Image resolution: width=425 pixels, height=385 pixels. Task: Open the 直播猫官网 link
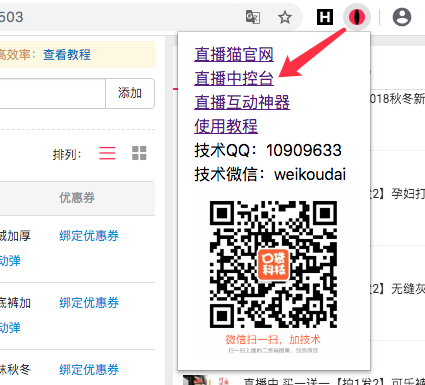(234, 54)
